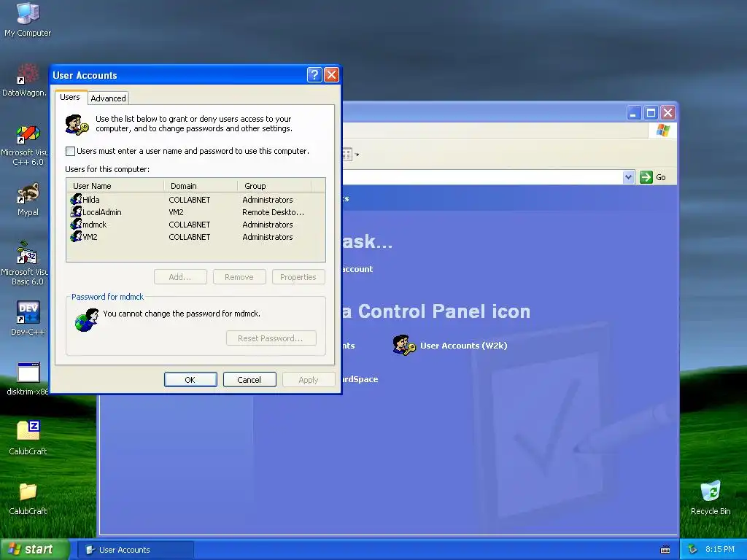Maximize the Control Panel window
The width and height of the screenshot is (747, 560).
pyautogui.click(x=651, y=113)
